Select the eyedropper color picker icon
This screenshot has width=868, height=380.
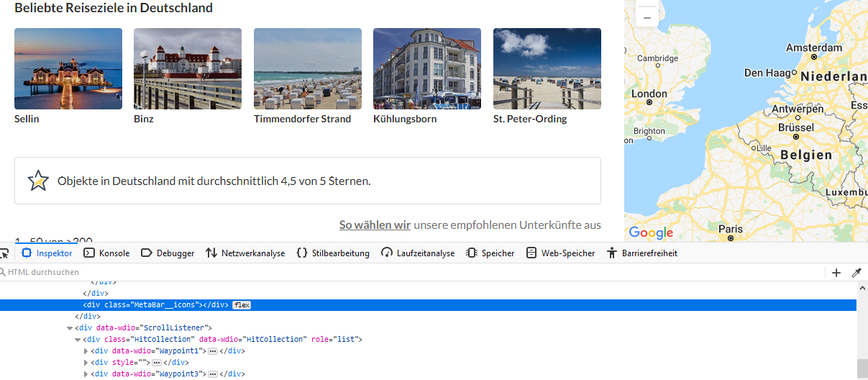pos(856,273)
